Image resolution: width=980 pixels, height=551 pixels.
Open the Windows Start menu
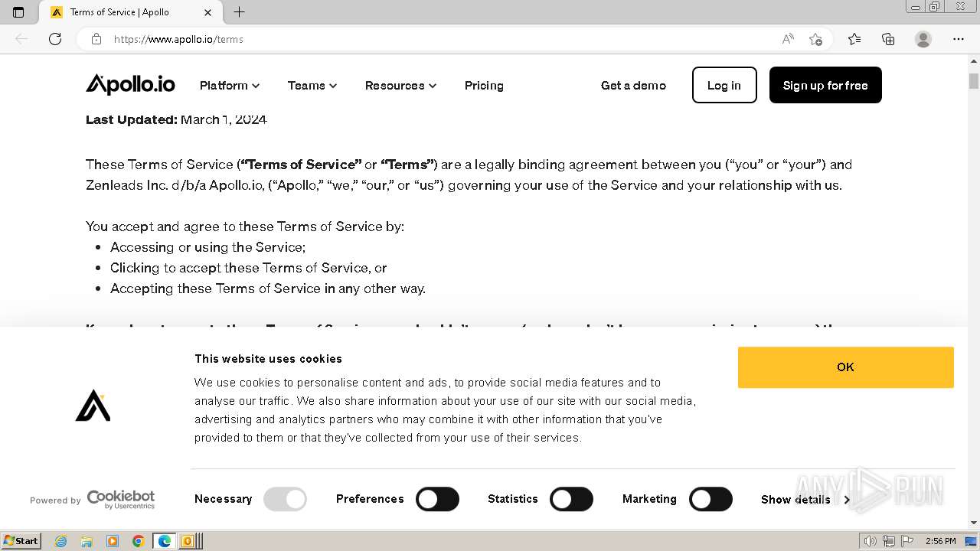pyautogui.click(x=21, y=540)
